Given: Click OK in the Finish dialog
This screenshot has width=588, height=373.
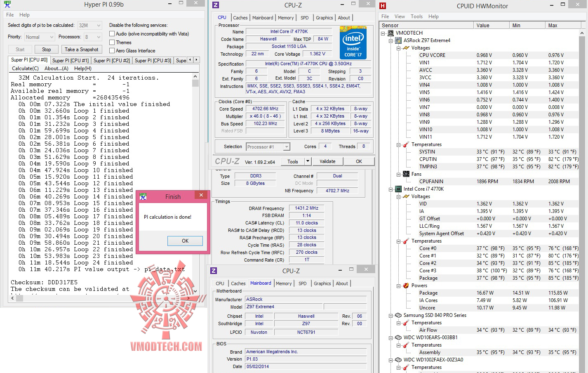Looking at the screenshot, I should tap(185, 241).
